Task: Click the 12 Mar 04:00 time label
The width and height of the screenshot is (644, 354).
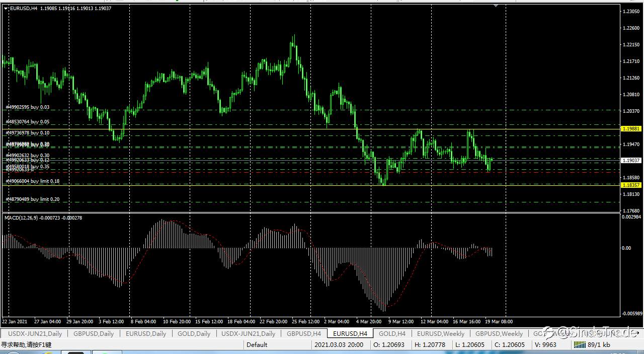Action: (x=434, y=321)
